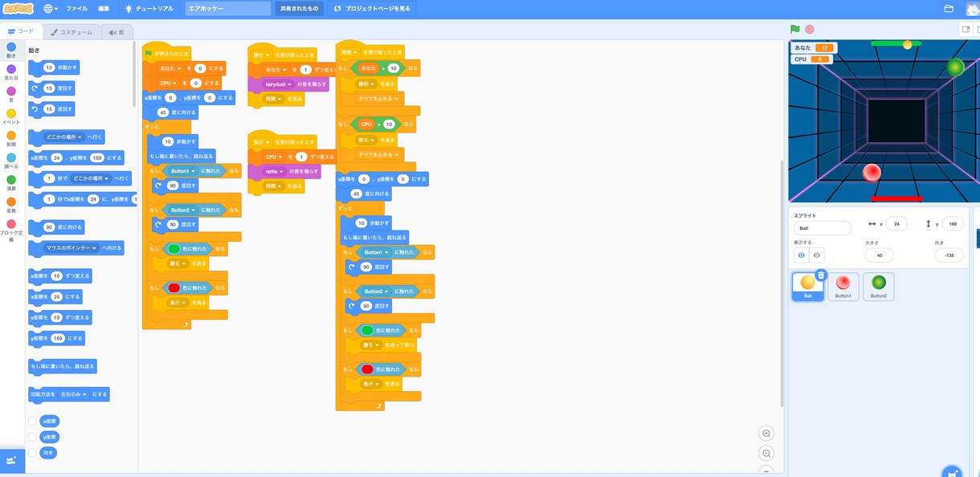Click the 10 歩動かす palette block
This screenshot has width=980, height=477.
point(54,68)
